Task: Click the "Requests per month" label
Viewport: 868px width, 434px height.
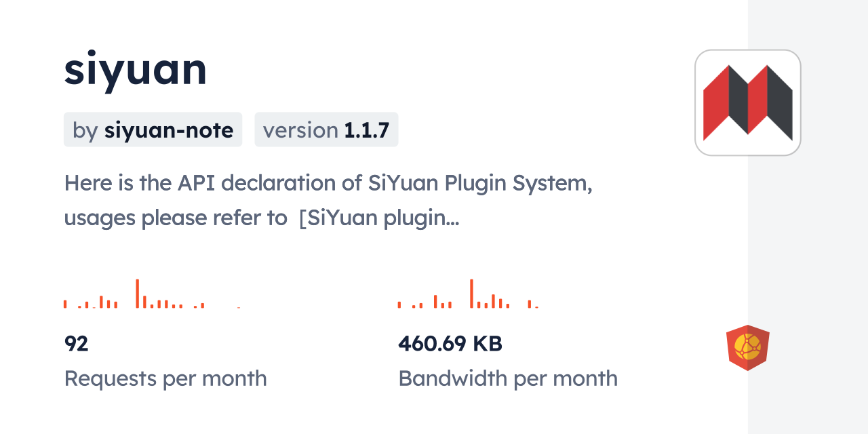Action: 165,378
